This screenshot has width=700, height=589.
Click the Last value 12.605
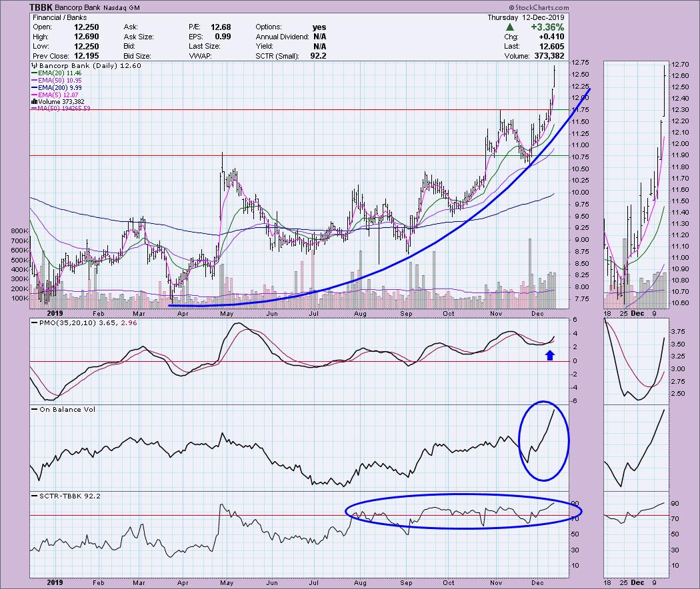click(x=551, y=47)
